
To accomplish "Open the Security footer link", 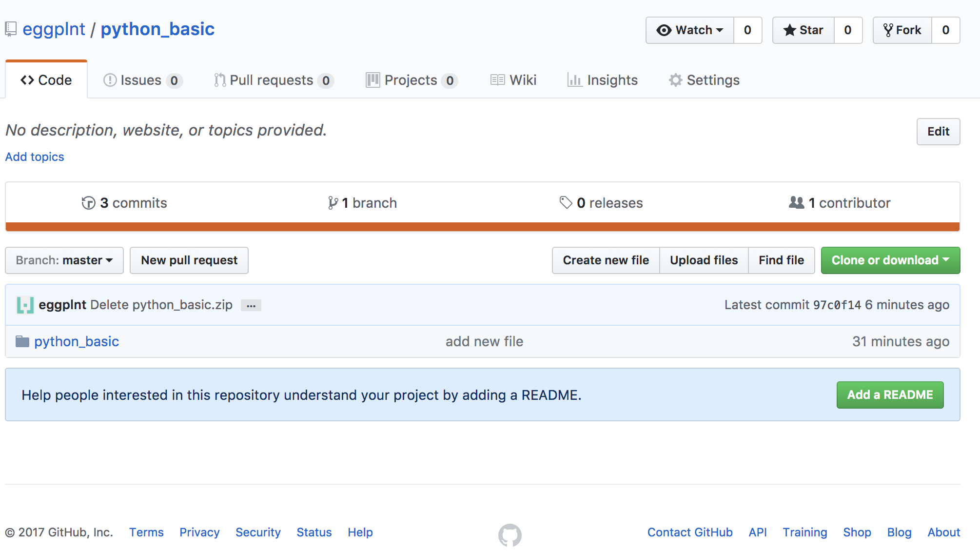I will pyautogui.click(x=258, y=532).
